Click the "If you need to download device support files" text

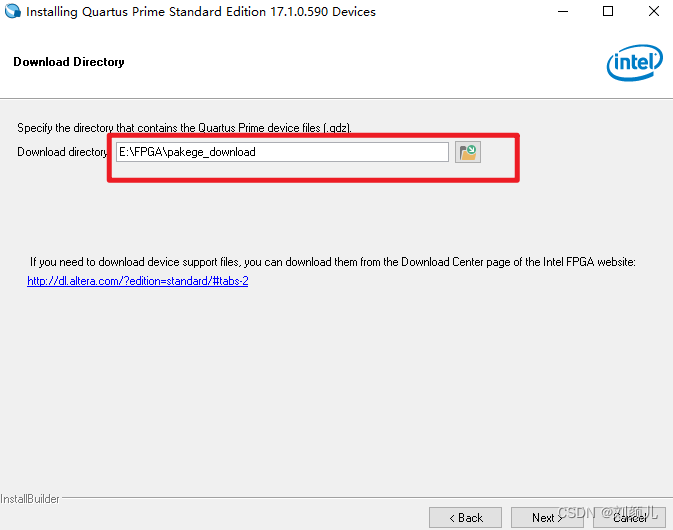click(x=333, y=262)
